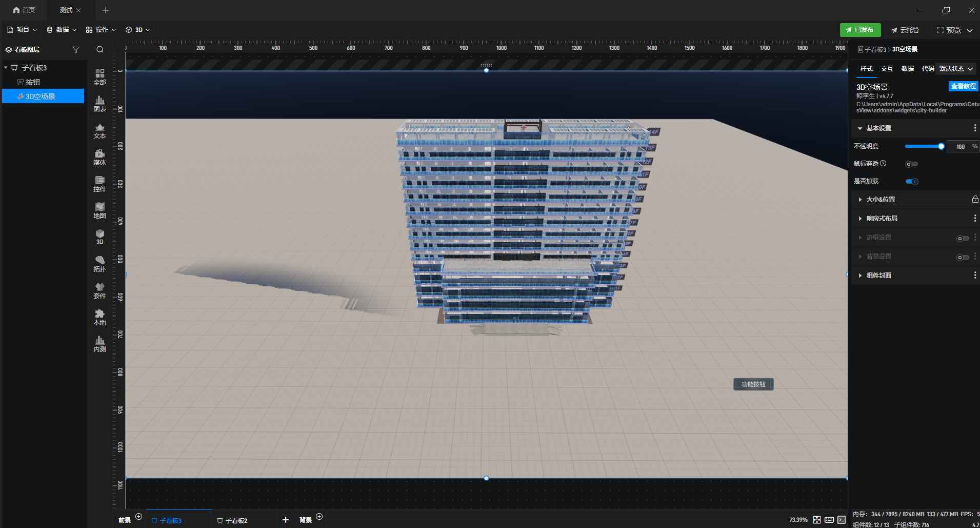The image size is (980, 528).
Task: Open the 数据 menu dropdown
Action: point(62,30)
